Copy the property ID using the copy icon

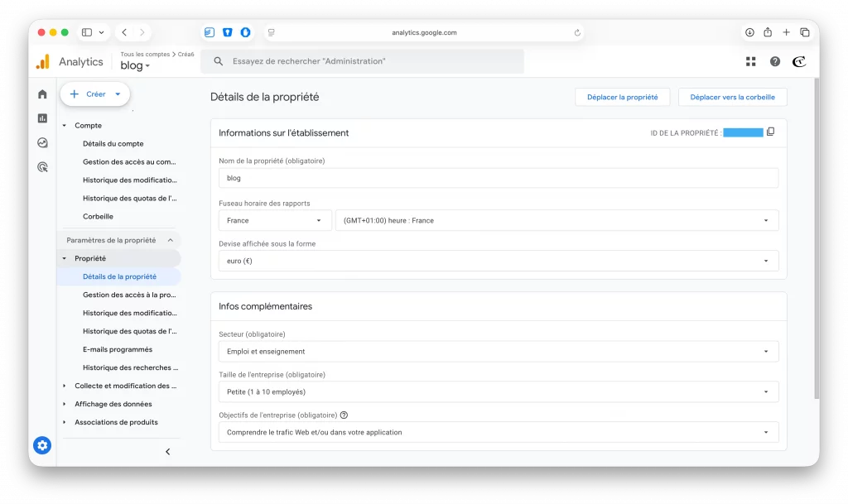click(770, 132)
